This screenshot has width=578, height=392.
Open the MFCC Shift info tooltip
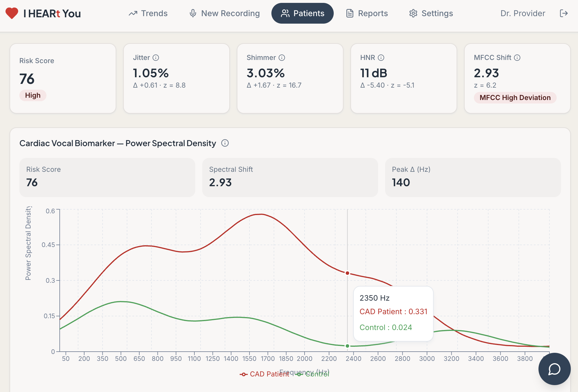point(517,58)
